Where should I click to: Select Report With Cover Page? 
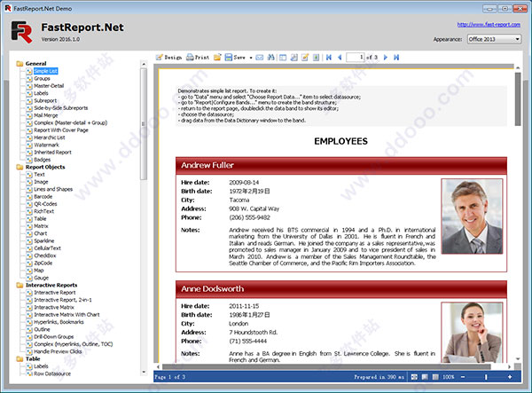(61, 130)
